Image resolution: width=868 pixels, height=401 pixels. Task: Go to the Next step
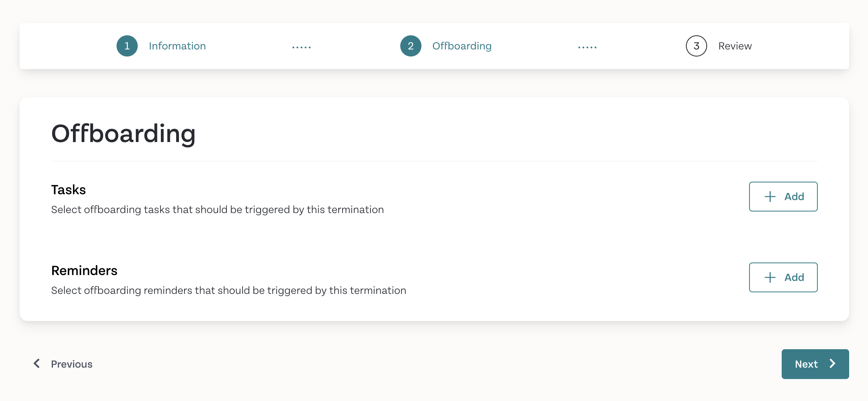815,364
